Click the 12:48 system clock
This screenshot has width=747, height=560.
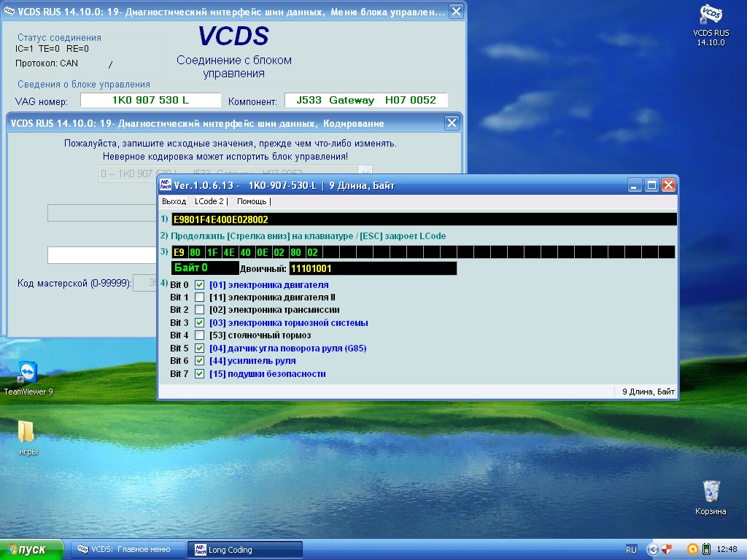pyautogui.click(x=727, y=550)
